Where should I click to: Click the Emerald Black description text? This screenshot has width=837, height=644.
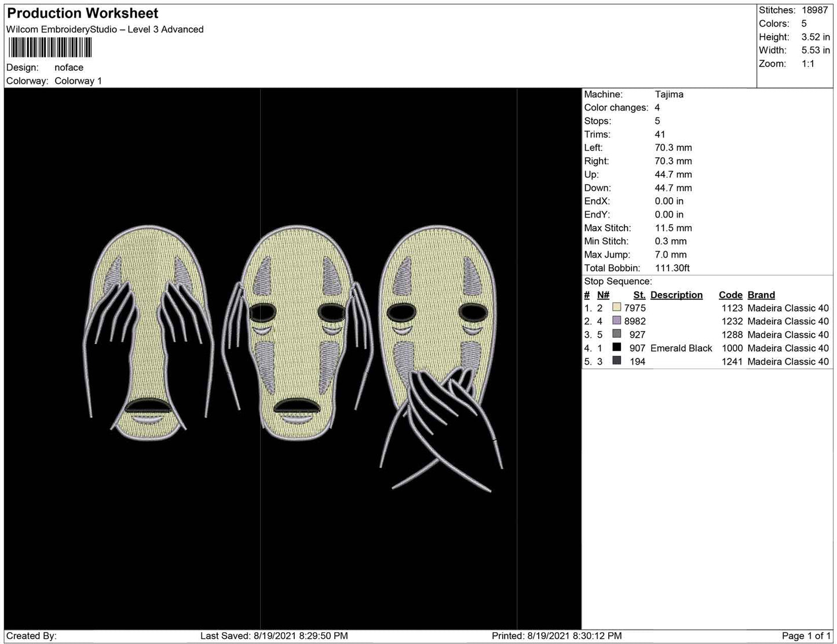point(681,348)
